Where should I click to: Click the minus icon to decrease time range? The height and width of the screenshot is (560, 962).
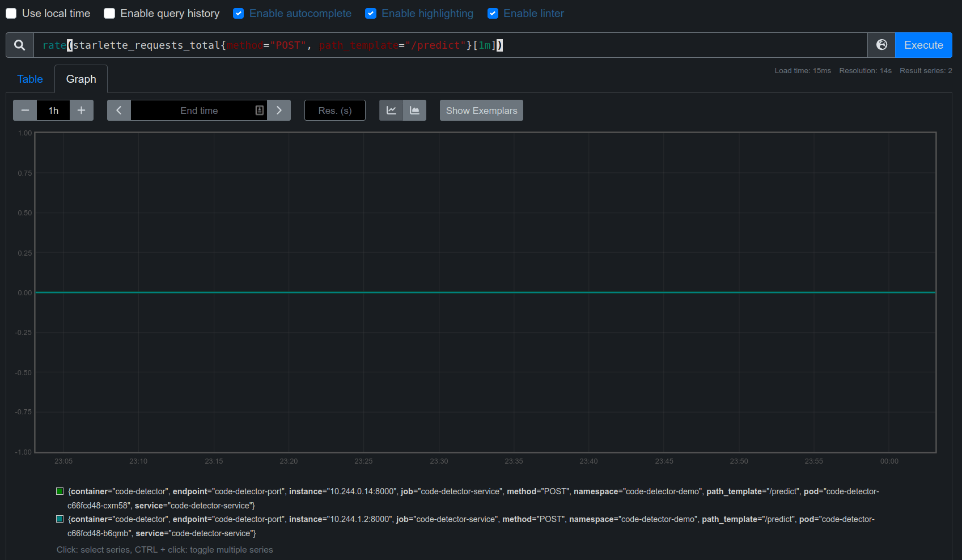click(24, 110)
